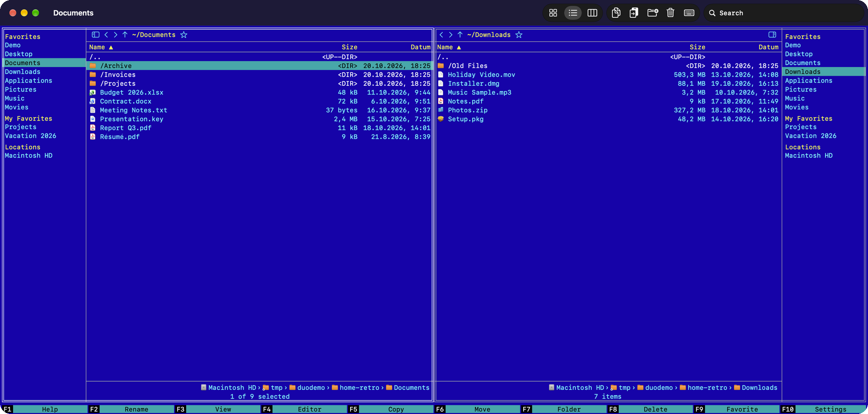Toggle the left sidebar panel icon

click(95, 35)
